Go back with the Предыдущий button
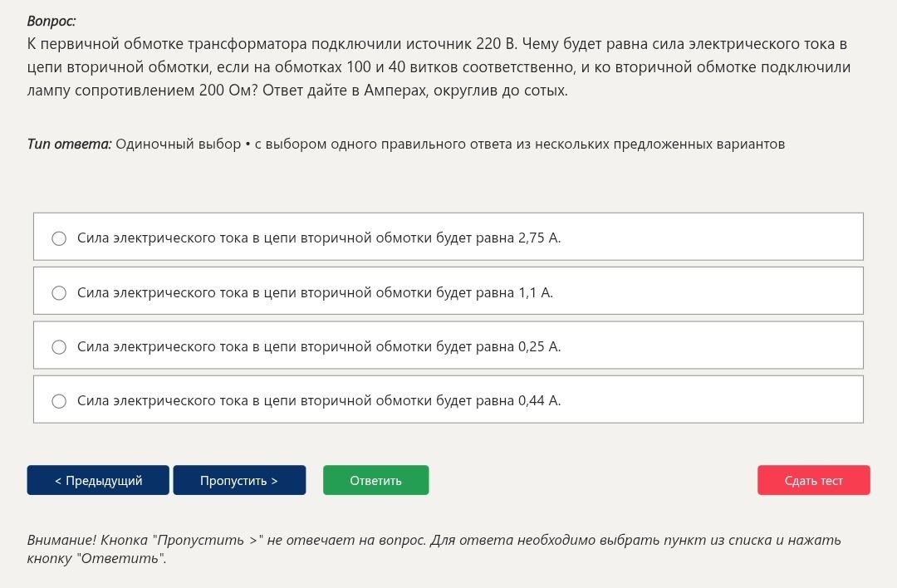The height and width of the screenshot is (588, 897). pos(98,480)
